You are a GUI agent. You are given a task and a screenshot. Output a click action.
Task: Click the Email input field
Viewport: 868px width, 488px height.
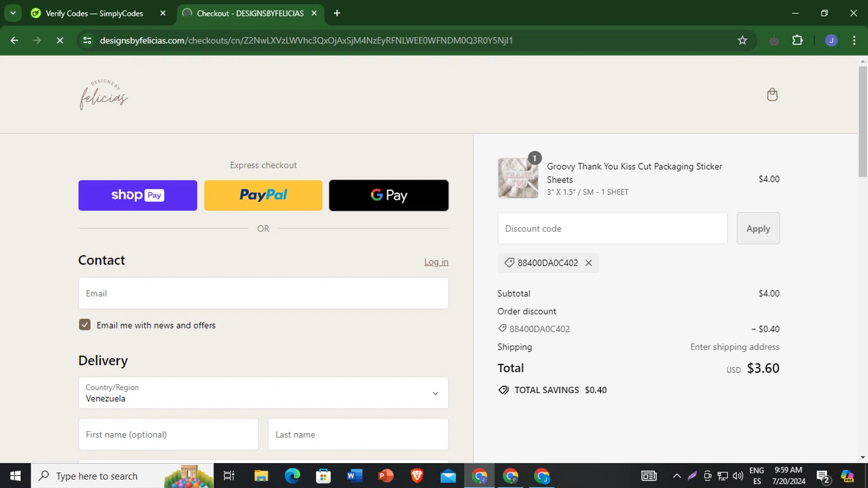pyautogui.click(x=263, y=293)
